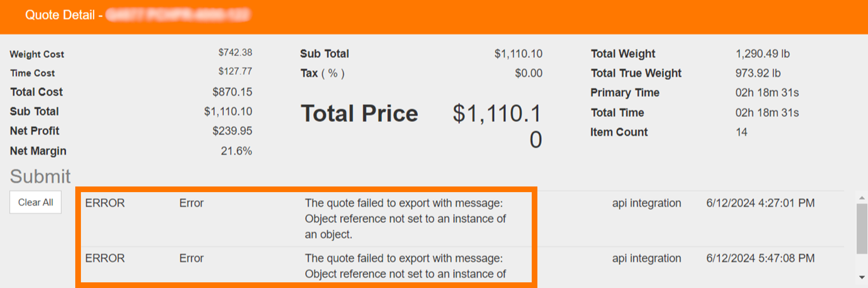Screen dimensions: 868x288
Task: Click the Clear All button
Action: pyautogui.click(x=36, y=202)
